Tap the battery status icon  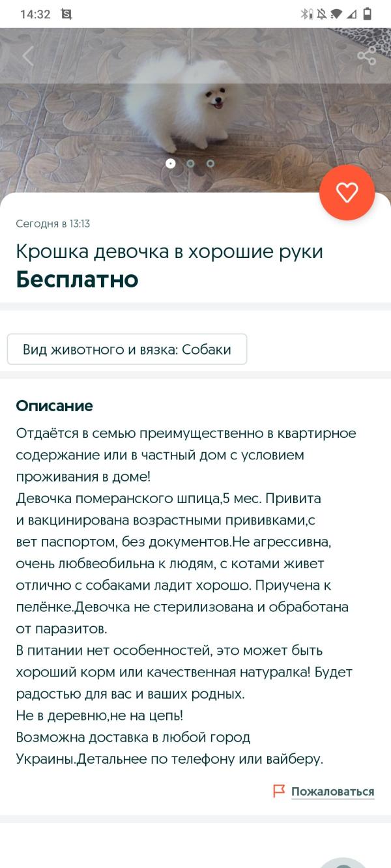[x=368, y=14]
